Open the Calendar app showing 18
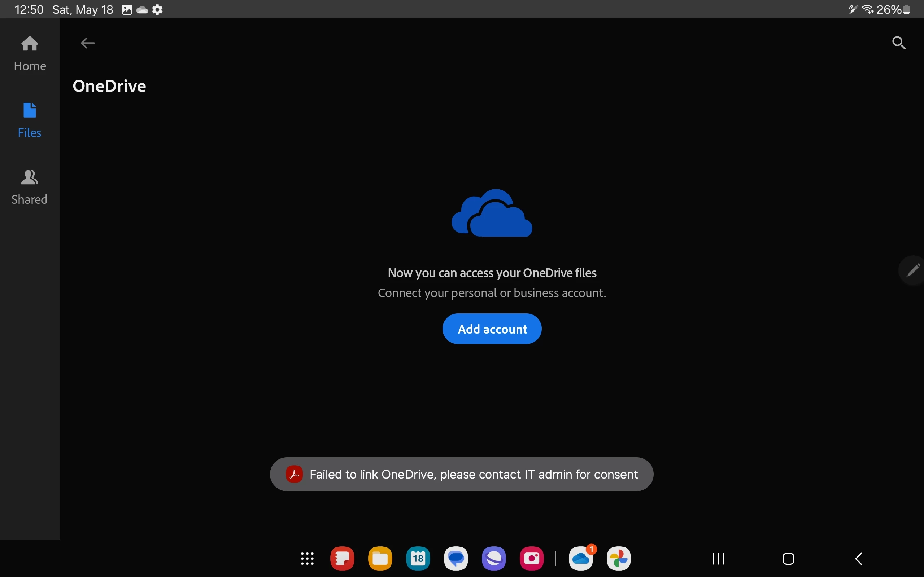 point(418,559)
